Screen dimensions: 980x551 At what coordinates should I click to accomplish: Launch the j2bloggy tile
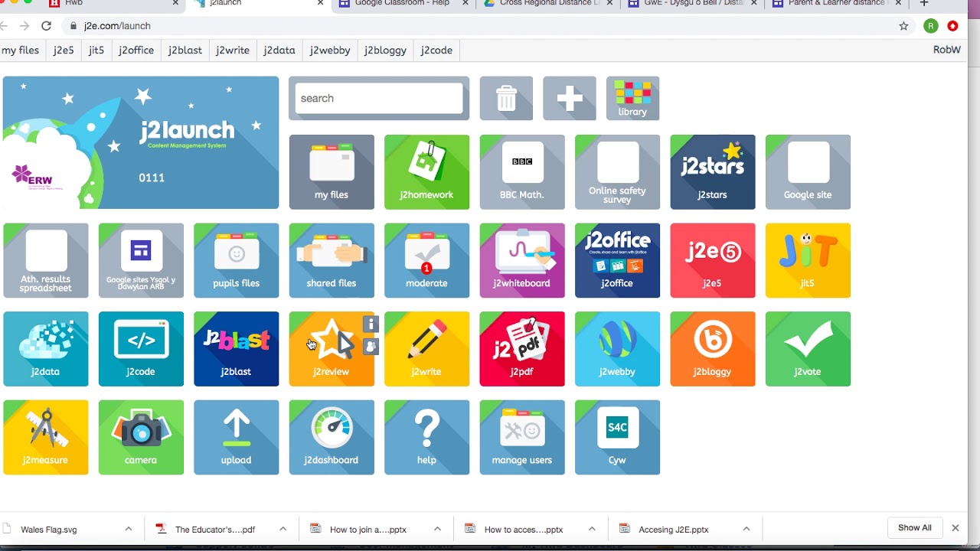pyautogui.click(x=713, y=349)
